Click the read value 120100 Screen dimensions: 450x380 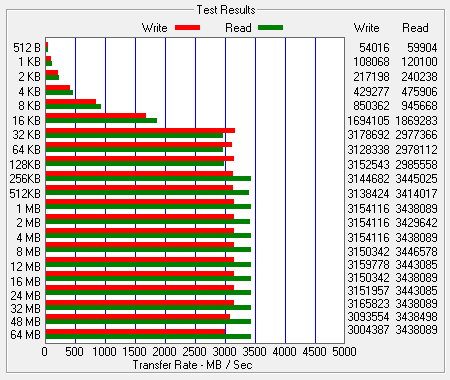[x=419, y=62]
